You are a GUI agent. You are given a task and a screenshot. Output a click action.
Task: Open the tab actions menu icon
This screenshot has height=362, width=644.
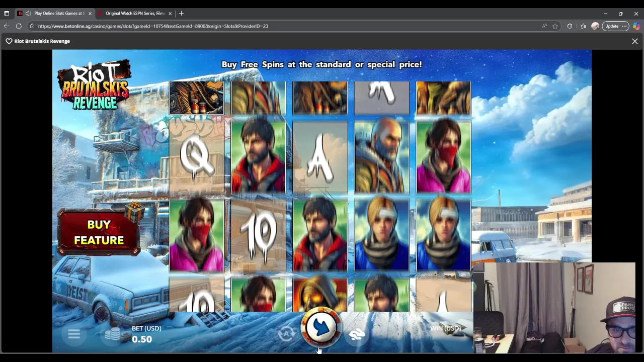tap(7, 14)
